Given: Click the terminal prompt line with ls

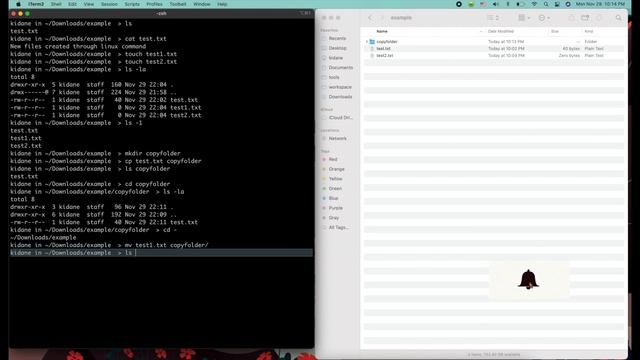Looking at the screenshot, I should coord(161,253).
